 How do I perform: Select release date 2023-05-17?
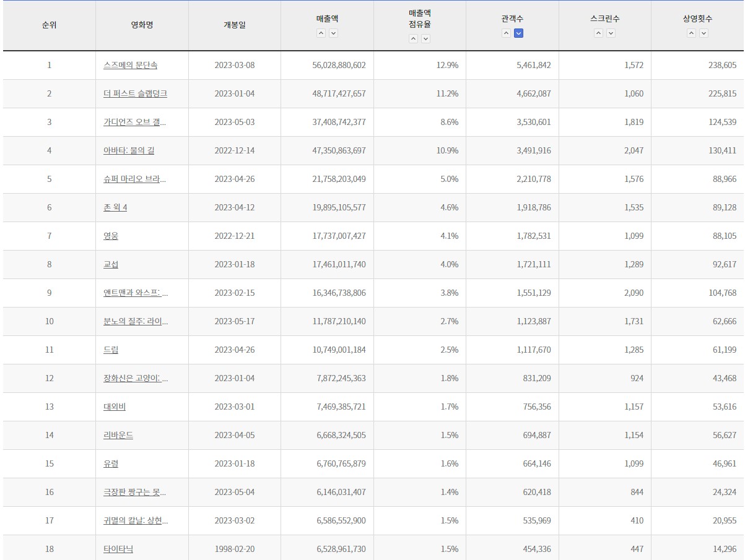tap(235, 321)
